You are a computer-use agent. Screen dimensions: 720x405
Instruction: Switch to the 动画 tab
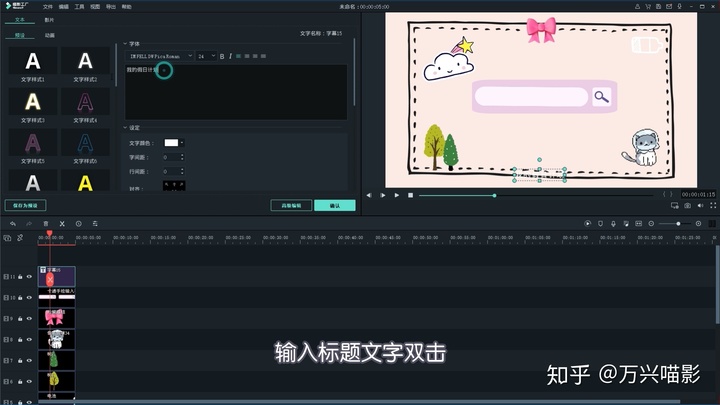(x=50, y=35)
